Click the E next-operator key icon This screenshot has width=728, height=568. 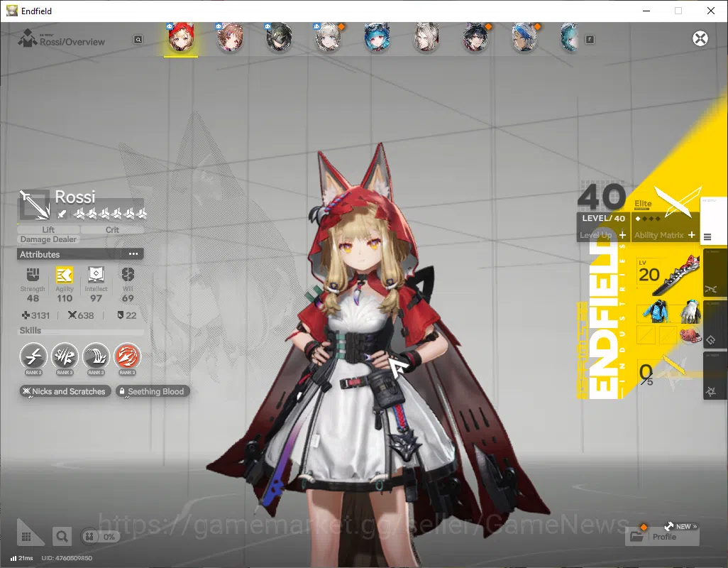click(590, 40)
